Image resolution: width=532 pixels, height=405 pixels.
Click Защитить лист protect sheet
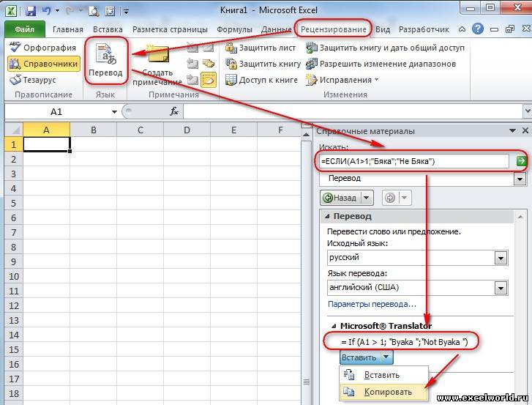click(x=261, y=48)
